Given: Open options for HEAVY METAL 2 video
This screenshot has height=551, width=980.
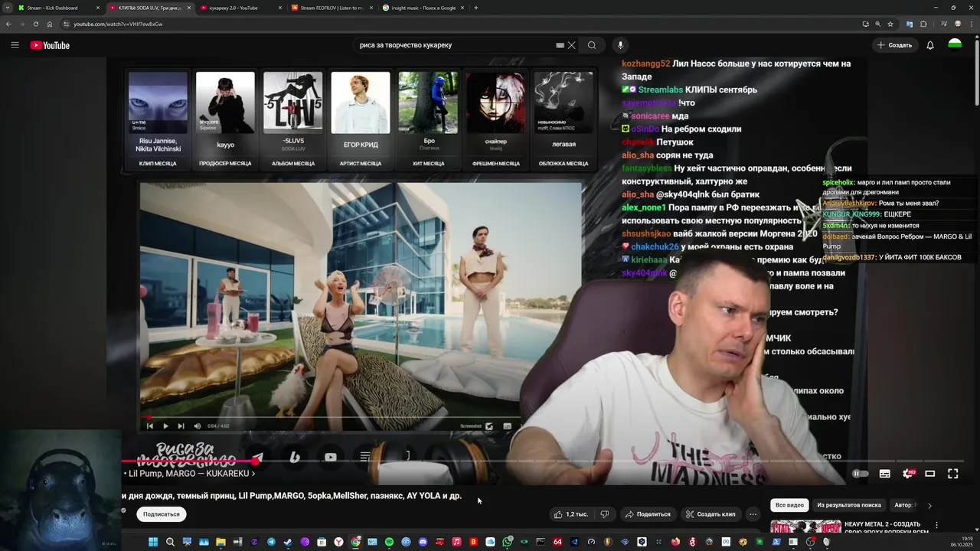Looking at the screenshot, I should tap(936, 526).
